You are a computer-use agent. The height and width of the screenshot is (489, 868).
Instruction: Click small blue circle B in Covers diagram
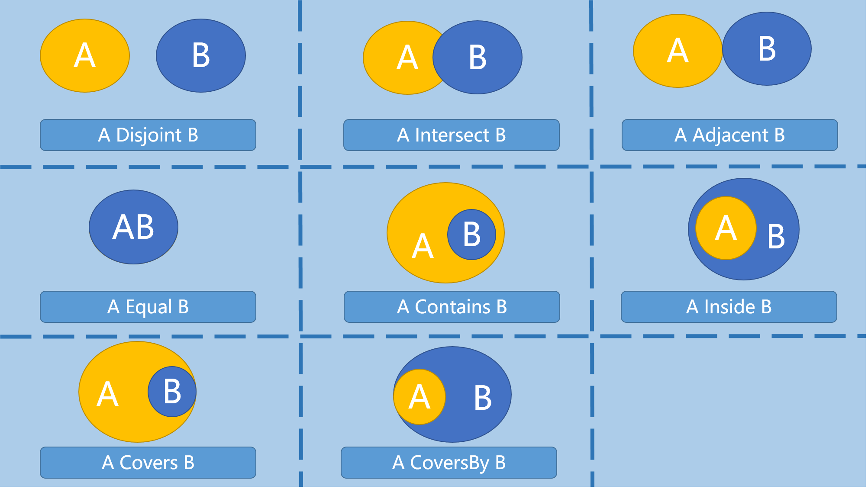pos(172,392)
